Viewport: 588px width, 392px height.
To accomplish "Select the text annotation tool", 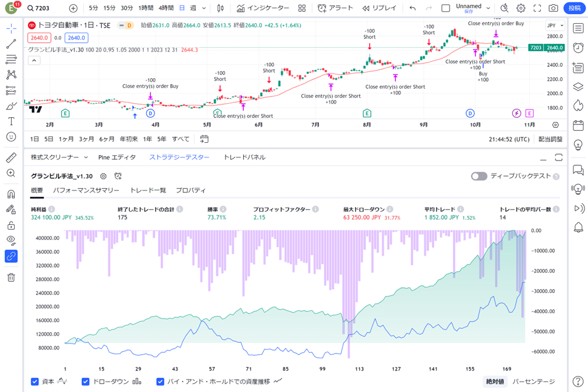I will click(11, 121).
